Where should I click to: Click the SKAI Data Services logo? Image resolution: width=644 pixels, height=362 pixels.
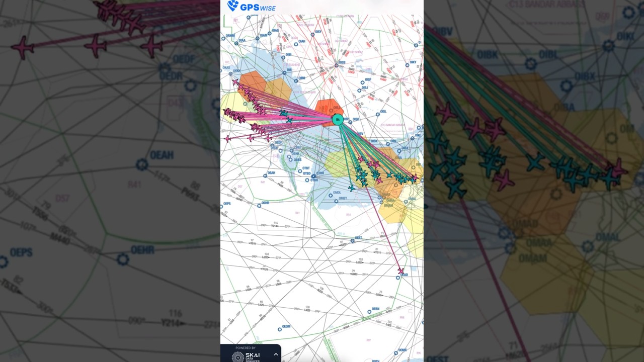246,356
